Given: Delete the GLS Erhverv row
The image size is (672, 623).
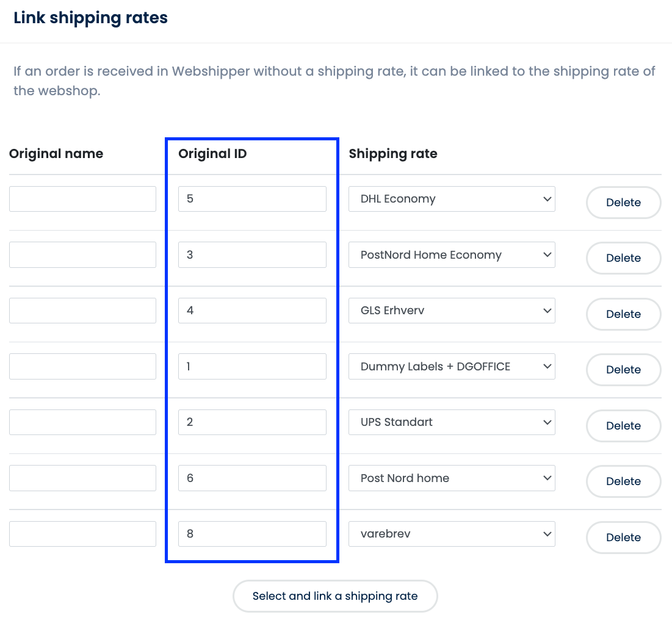Looking at the screenshot, I should (624, 314).
